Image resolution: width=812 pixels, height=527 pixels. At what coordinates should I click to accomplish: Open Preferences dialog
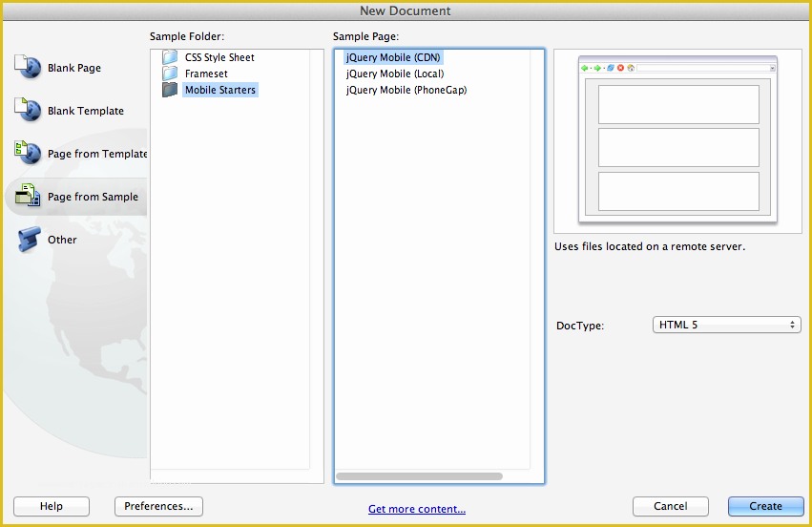click(x=158, y=506)
